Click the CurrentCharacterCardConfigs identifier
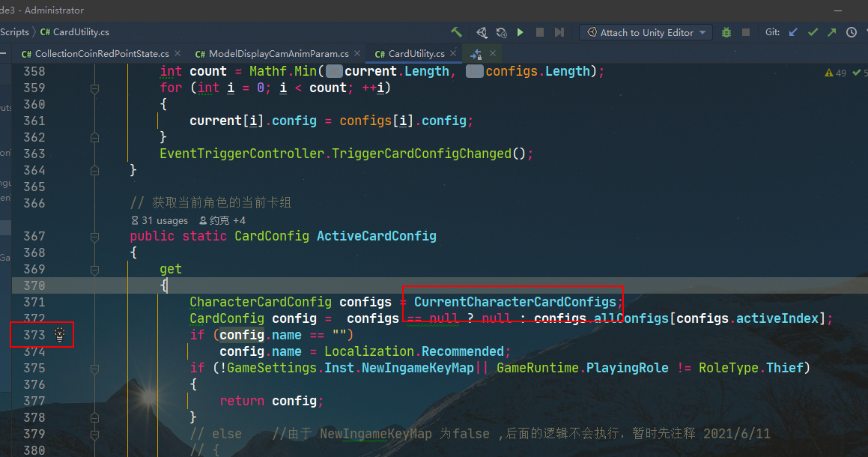Screen dimensions: 868x457 point(515,303)
